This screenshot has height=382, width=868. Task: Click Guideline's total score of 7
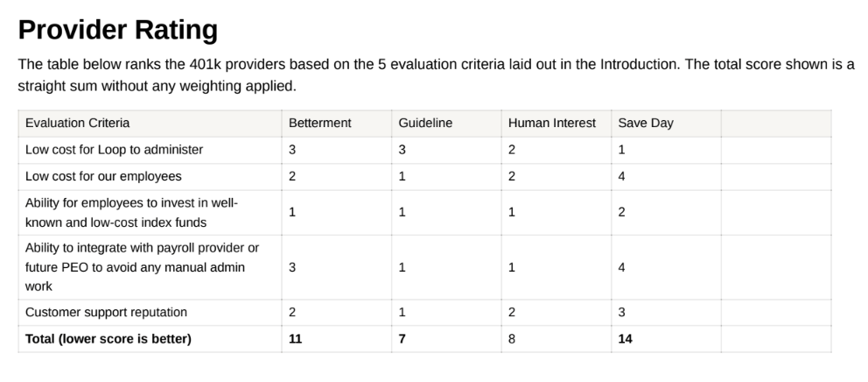point(402,339)
